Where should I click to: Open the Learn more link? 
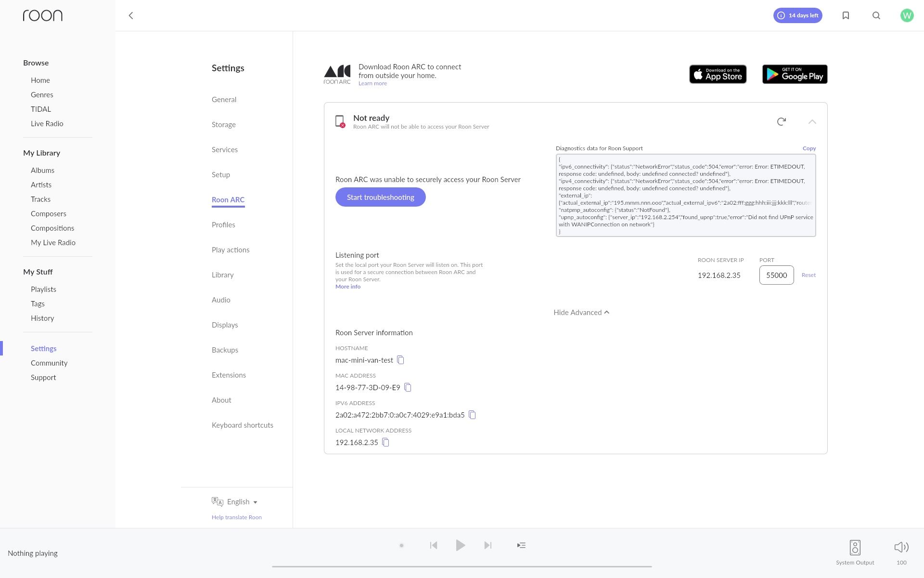tap(372, 83)
